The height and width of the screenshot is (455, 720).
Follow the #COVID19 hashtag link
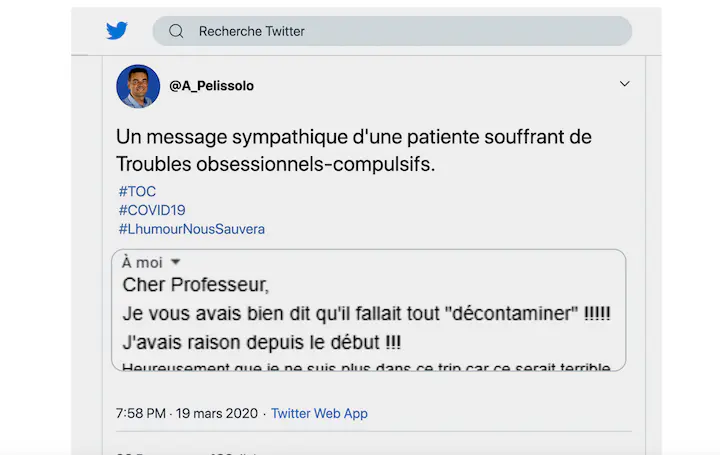coord(152,210)
